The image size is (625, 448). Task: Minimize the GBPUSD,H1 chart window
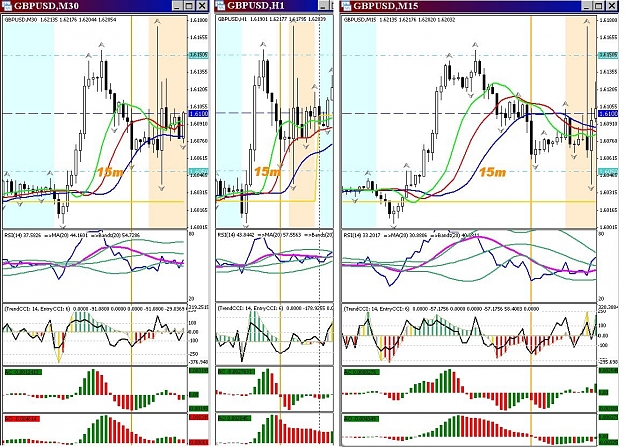tap(325, 6)
